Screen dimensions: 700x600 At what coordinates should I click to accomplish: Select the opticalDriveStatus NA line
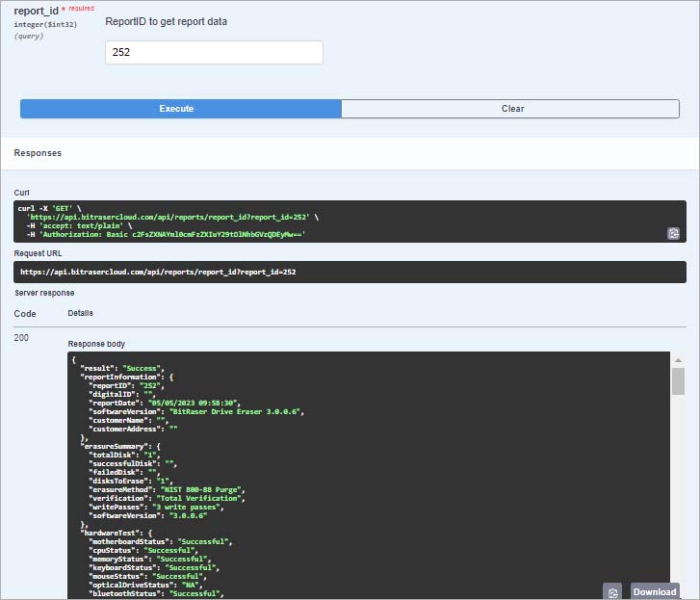(146, 585)
